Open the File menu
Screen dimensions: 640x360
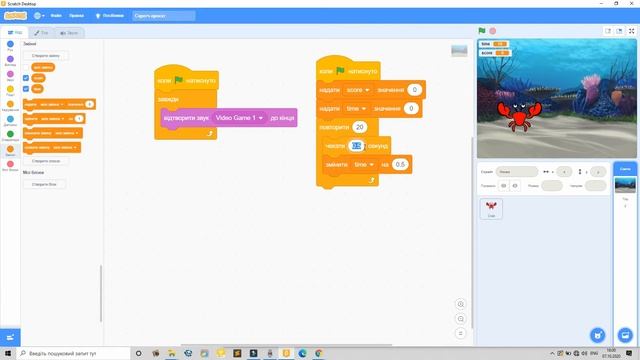tap(56, 16)
